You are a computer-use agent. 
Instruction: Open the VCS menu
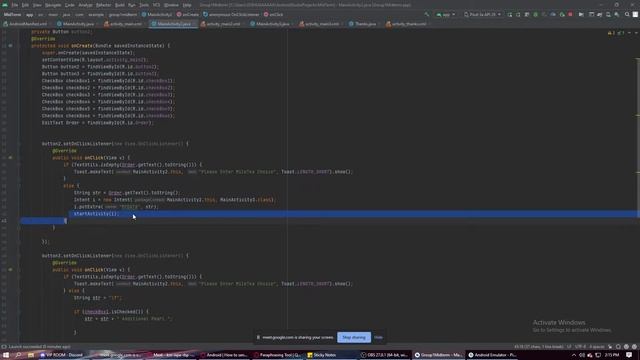pyautogui.click(x=156, y=5)
